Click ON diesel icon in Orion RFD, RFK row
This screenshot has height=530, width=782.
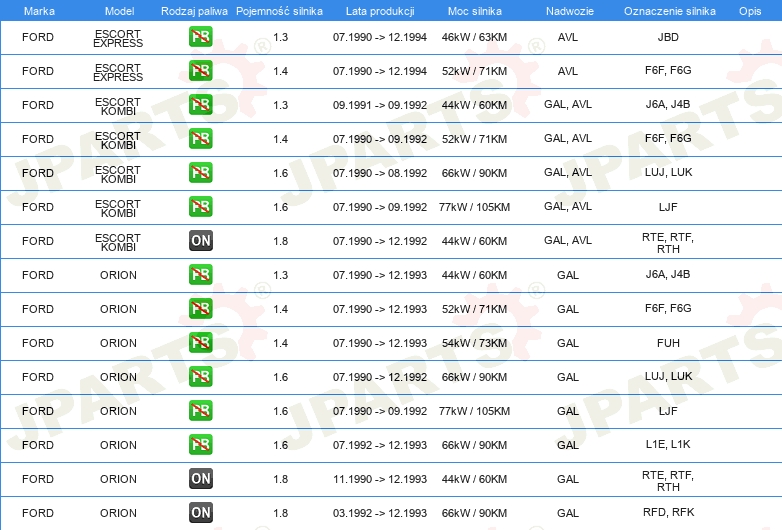pyautogui.click(x=200, y=513)
